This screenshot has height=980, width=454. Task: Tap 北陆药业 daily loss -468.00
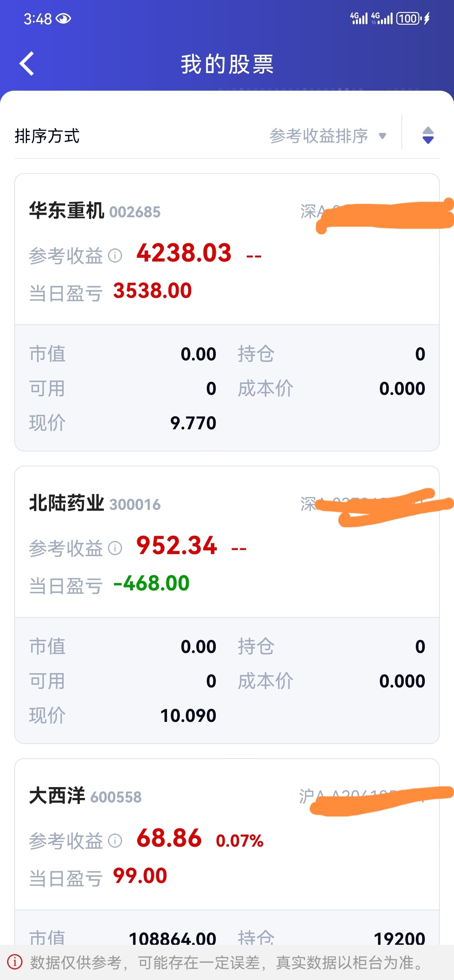coord(151,583)
